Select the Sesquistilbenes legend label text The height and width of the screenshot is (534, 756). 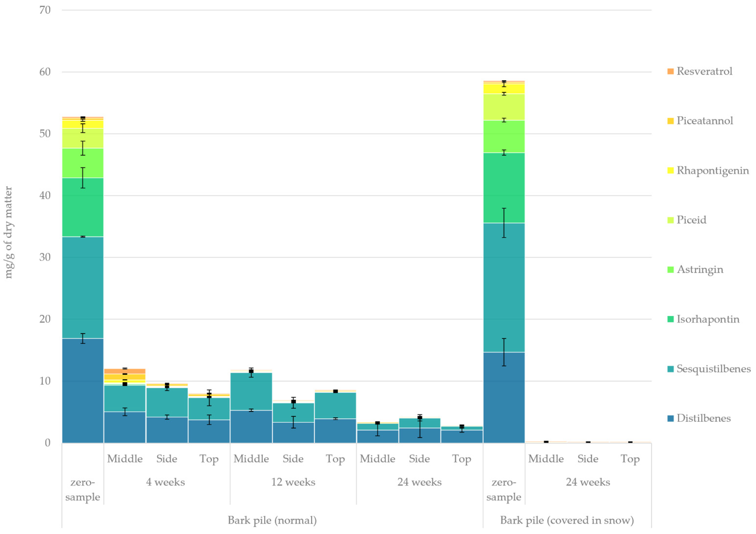click(x=714, y=369)
